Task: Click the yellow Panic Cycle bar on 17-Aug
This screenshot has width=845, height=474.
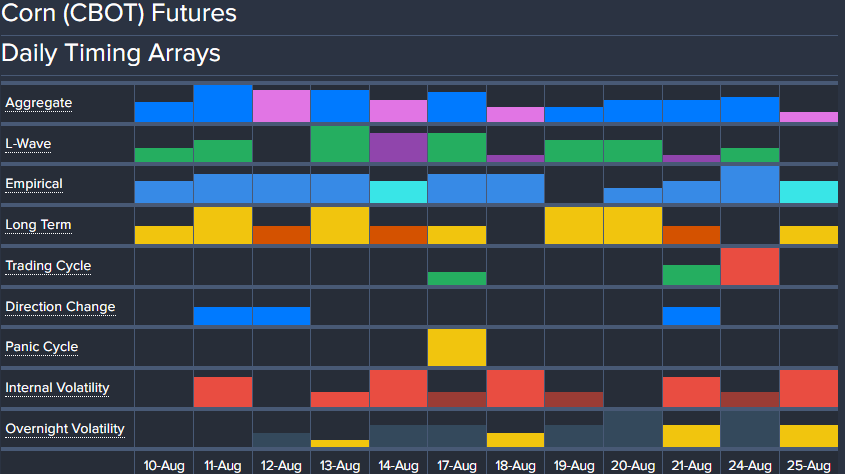Action: tap(457, 347)
